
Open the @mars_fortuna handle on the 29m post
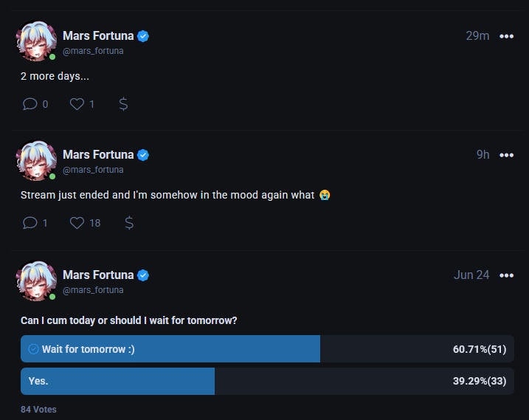(x=93, y=51)
